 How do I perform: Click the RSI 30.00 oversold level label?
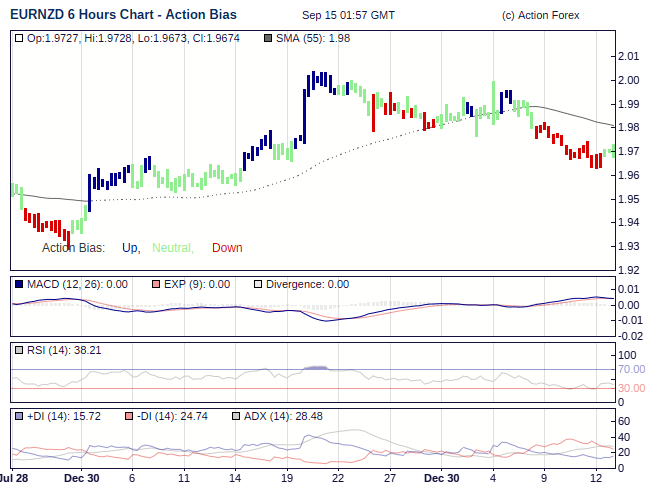(631, 388)
